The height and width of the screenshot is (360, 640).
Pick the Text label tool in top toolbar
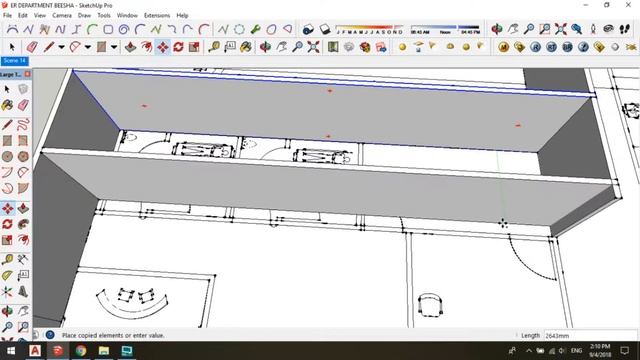point(230,47)
